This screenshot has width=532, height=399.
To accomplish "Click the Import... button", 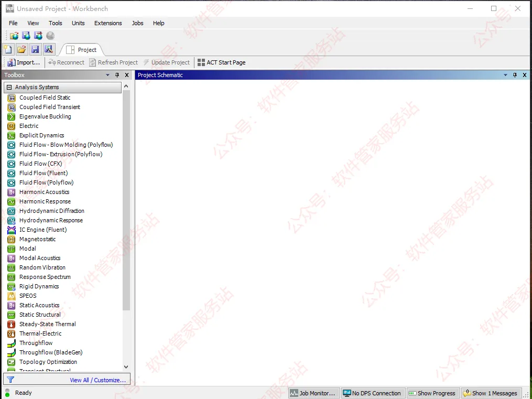I will coord(24,62).
